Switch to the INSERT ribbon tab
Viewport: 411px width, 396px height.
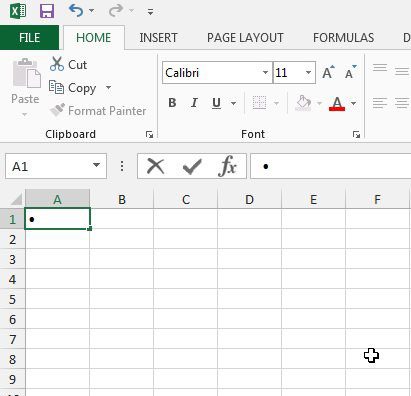[x=158, y=38]
